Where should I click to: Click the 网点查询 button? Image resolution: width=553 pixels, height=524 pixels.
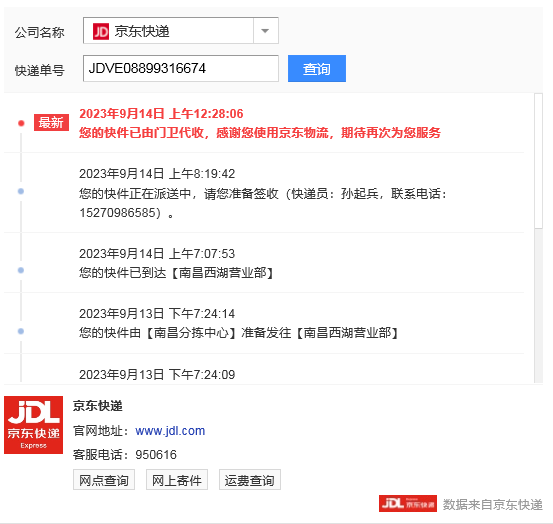pos(104,480)
